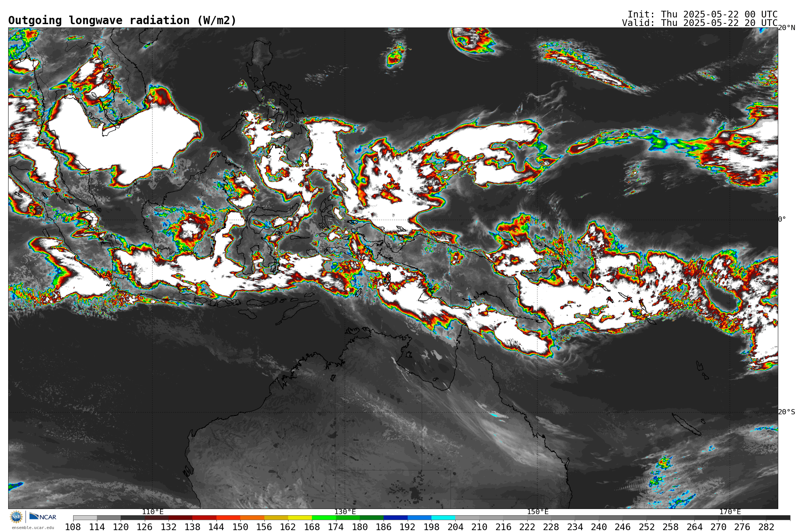
Task: Click the 138 colorbar value
Action: coord(192,527)
